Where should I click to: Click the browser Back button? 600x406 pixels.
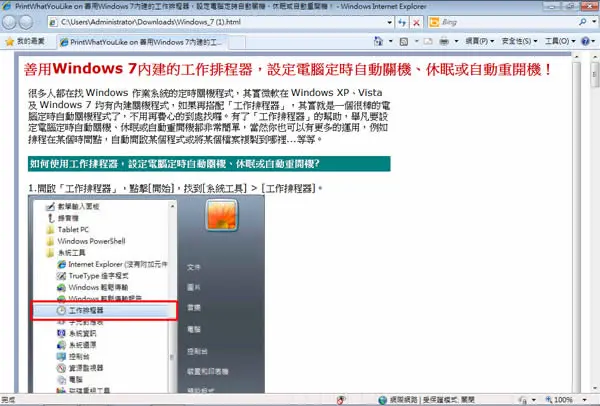(9, 22)
